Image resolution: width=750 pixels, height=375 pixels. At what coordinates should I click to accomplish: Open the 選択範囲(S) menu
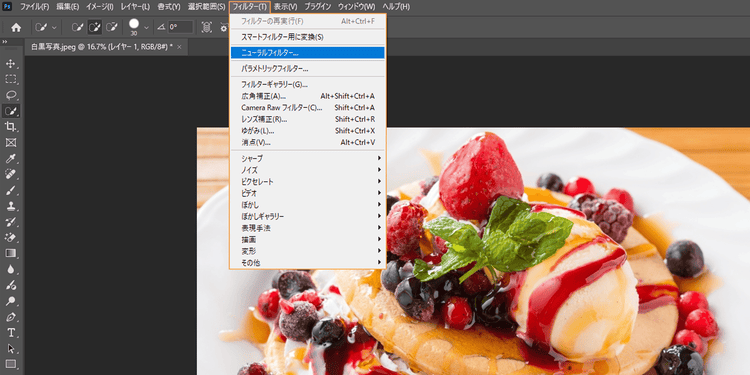[x=207, y=7]
